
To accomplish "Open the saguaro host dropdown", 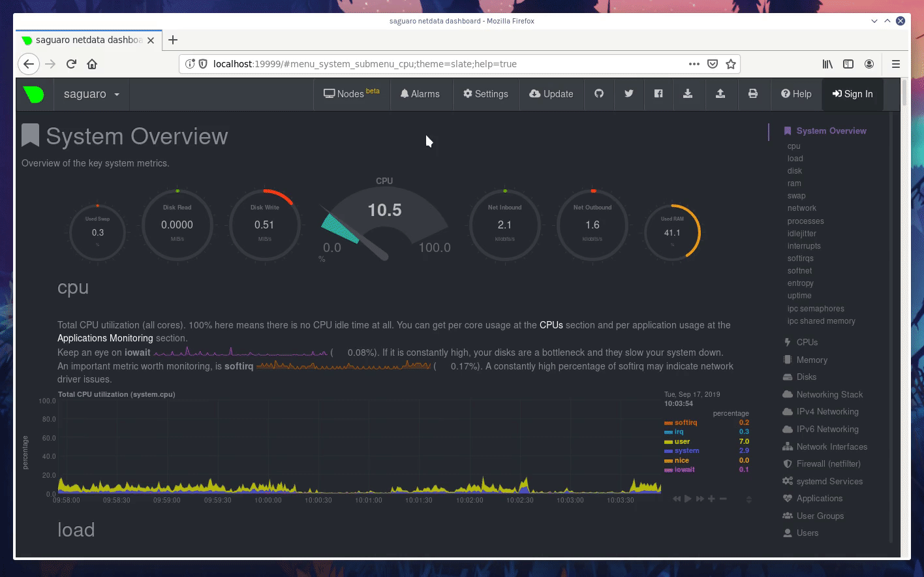I will coord(91,94).
